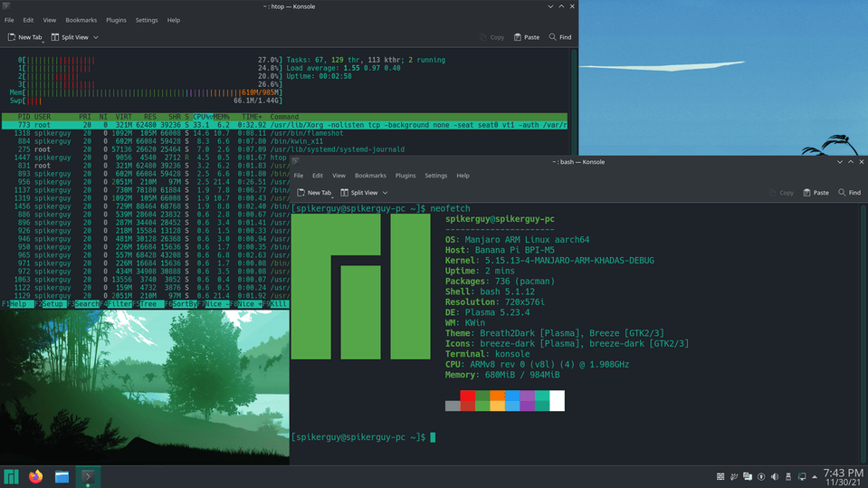This screenshot has height=488, width=868.
Task: Select htop row for systemd-journald PID 275
Action: [284, 149]
